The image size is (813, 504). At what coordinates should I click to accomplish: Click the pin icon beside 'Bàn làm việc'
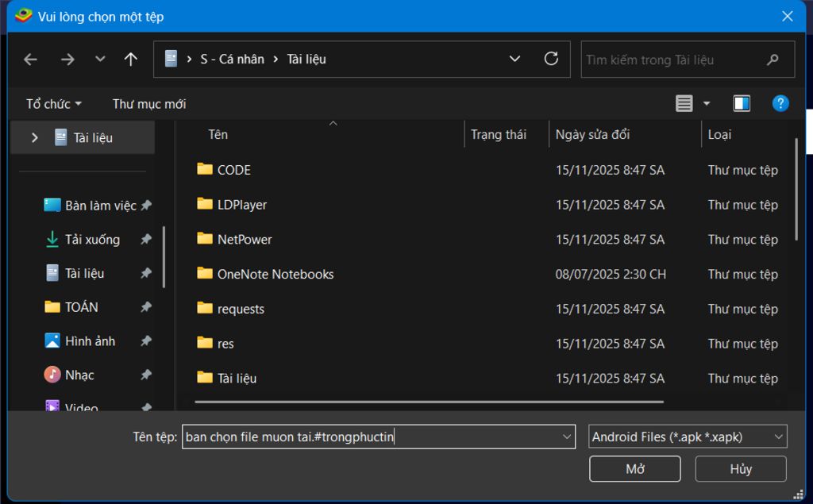pos(146,206)
